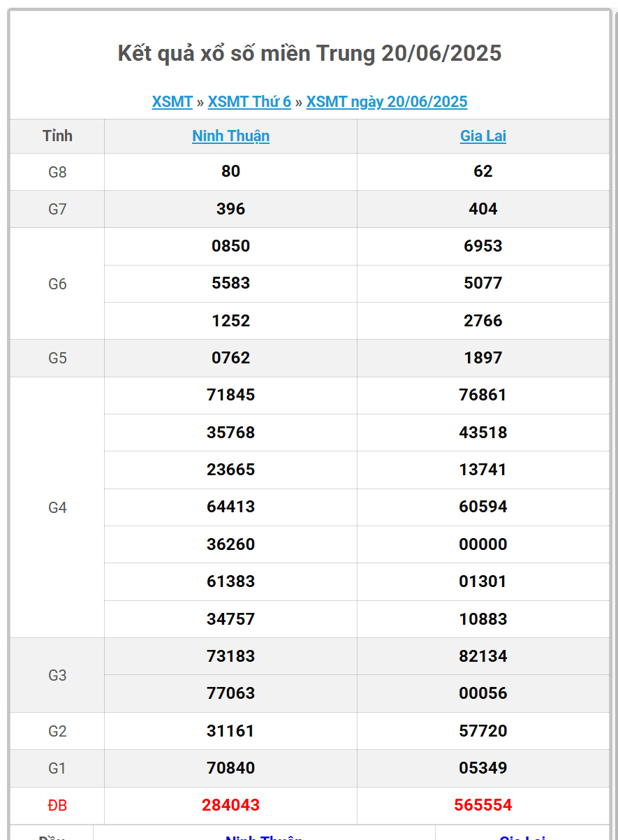Open the Gia Lai province header link
This screenshot has height=840, width=618.
click(x=483, y=136)
